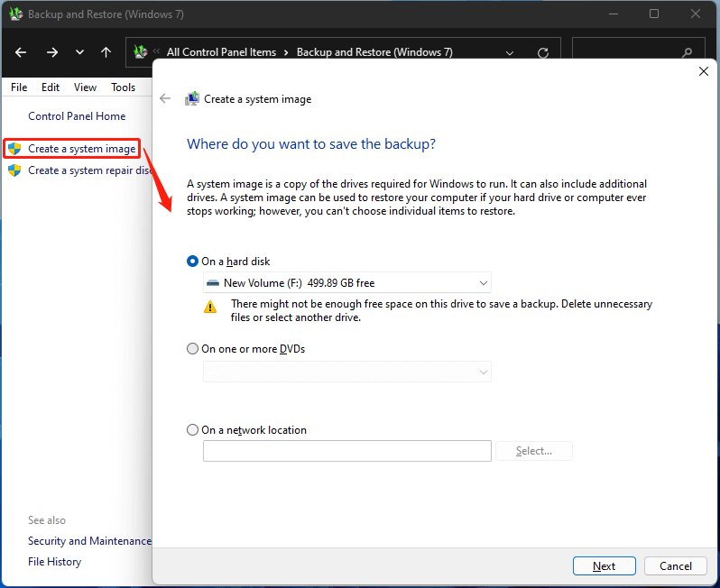This screenshot has height=588, width=720.
Task: Click the Backup and Restore address bar icon
Action: click(x=141, y=51)
